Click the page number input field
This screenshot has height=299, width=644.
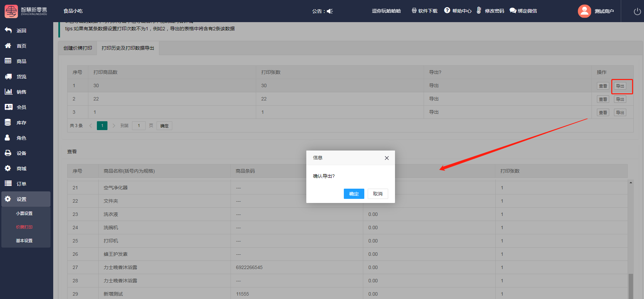pyautogui.click(x=139, y=126)
